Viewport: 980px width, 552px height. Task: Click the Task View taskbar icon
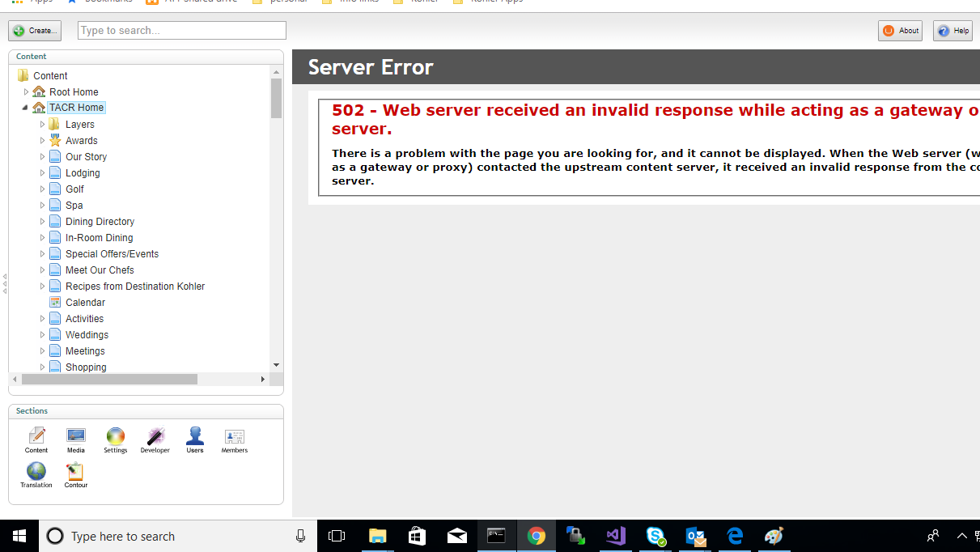pyautogui.click(x=337, y=536)
